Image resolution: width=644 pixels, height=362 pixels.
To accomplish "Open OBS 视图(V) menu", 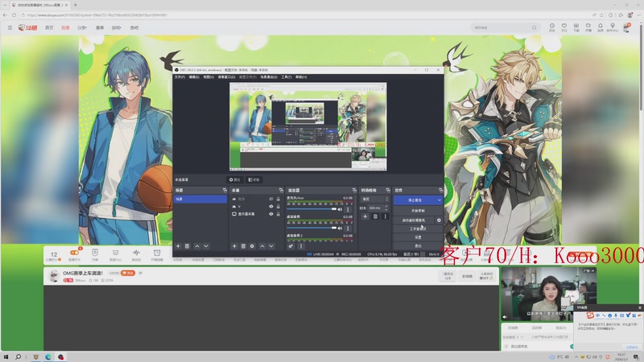I will point(208,76).
